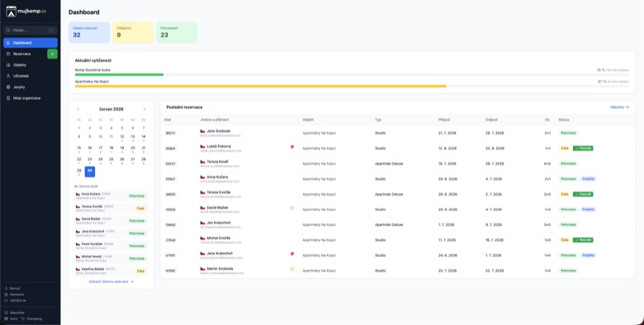644x325 pixels.
Task: Click Probíhá badge in Anna Kučera table row
Action: [588, 179]
